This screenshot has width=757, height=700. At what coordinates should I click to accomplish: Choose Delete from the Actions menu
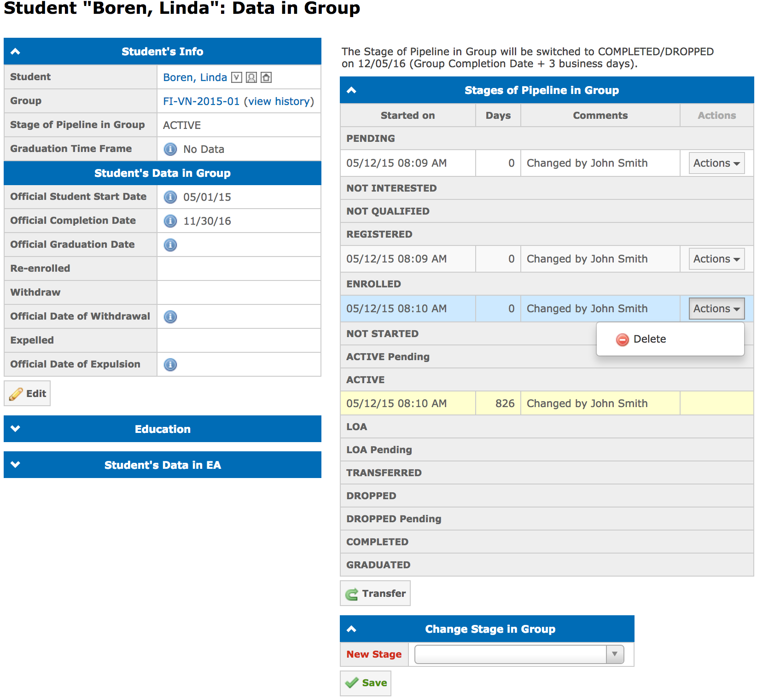coord(670,339)
